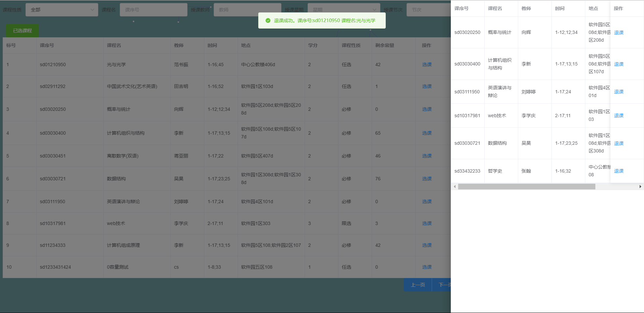Click the 限选 cell in the web技术 row
The height and width of the screenshot is (313, 644).
(x=346, y=223)
